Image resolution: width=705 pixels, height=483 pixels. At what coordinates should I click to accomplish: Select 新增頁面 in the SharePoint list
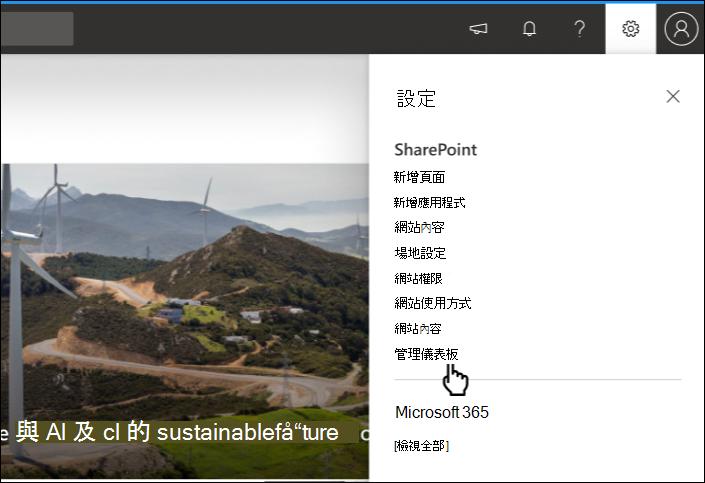coord(419,177)
